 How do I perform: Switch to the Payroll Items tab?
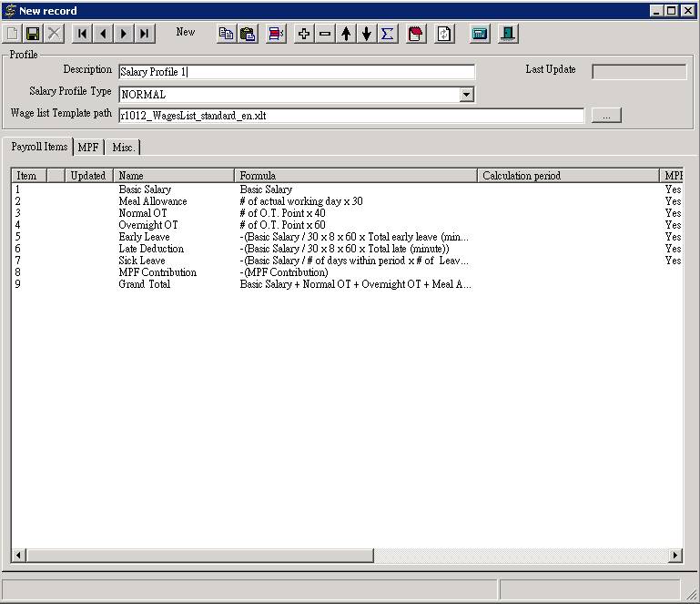[39, 147]
